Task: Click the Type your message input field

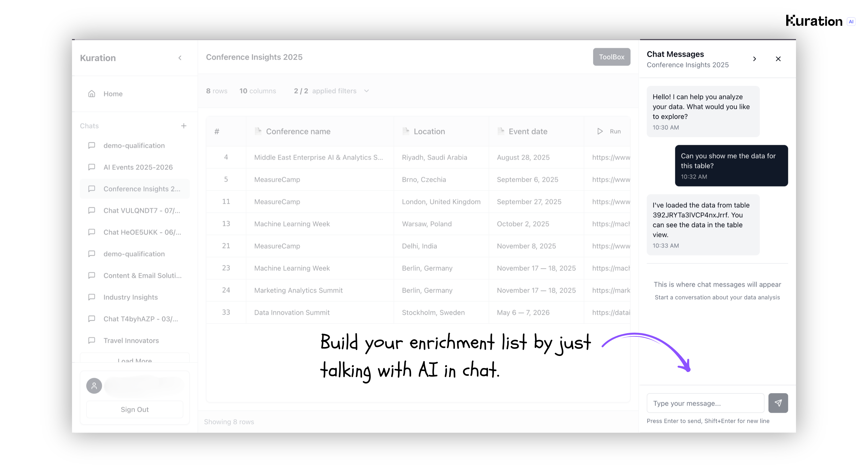Action: (x=705, y=403)
